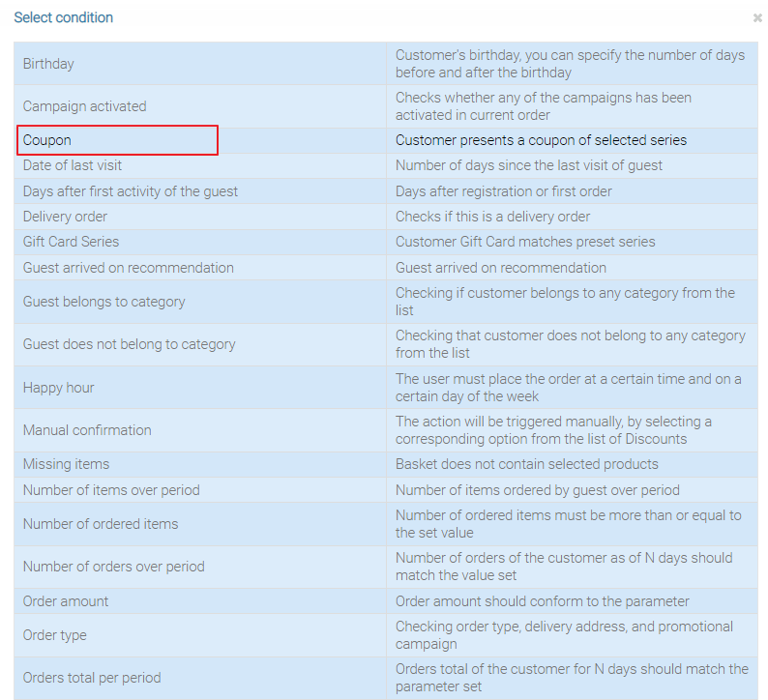Select Orders total per period condition
The image size is (768, 700).
click(x=92, y=678)
